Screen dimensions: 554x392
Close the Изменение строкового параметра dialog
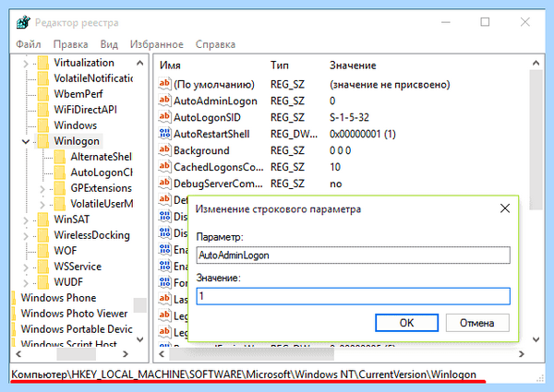coord(505,208)
